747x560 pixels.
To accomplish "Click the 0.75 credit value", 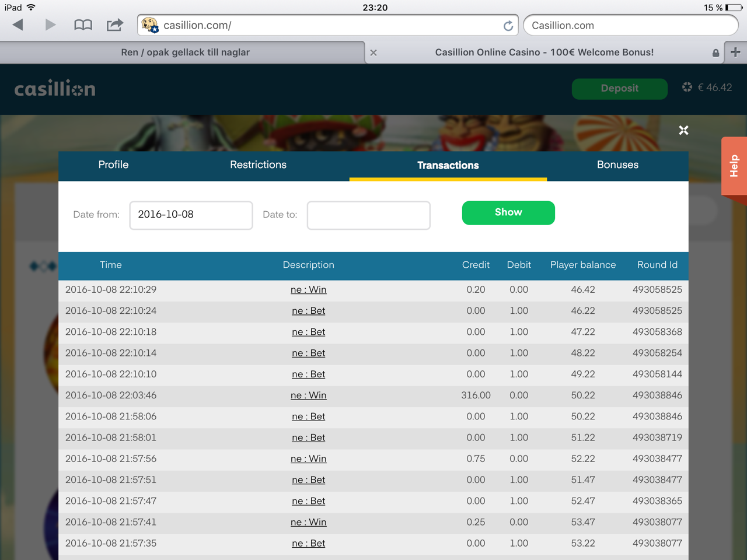I will 476,459.
